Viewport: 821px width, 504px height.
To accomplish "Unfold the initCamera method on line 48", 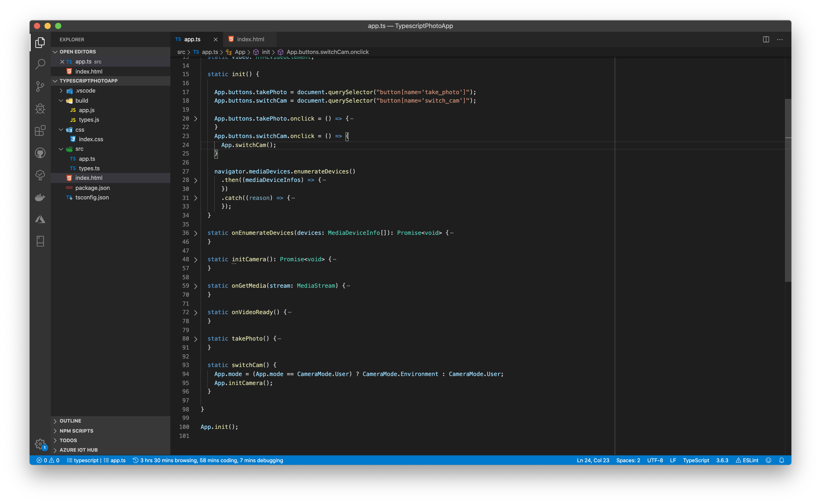I will (196, 260).
